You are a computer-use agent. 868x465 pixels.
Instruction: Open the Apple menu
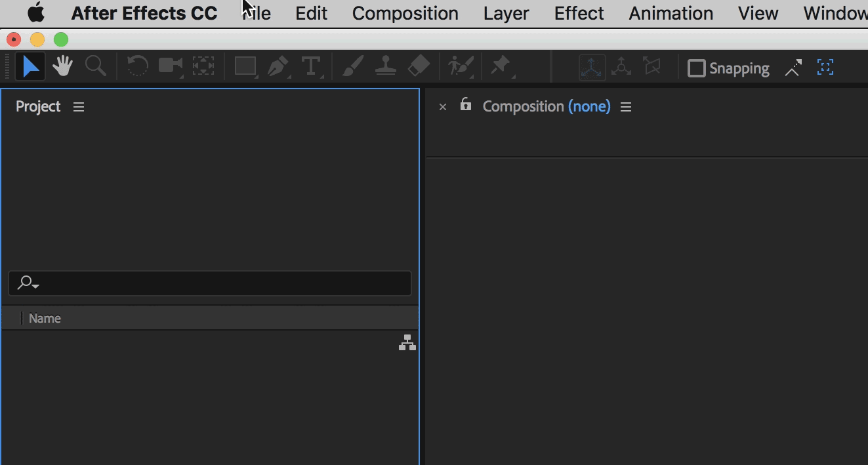[x=35, y=13]
